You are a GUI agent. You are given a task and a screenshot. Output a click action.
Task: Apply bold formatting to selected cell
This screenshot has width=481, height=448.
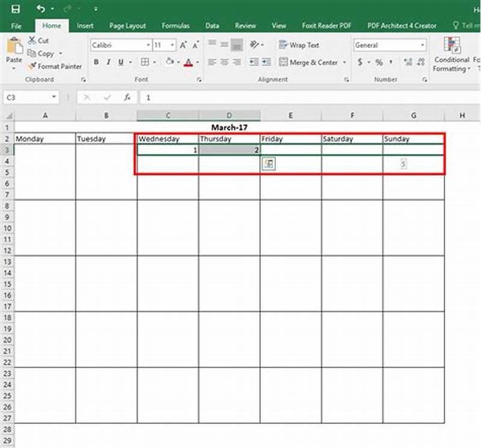pyautogui.click(x=96, y=62)
